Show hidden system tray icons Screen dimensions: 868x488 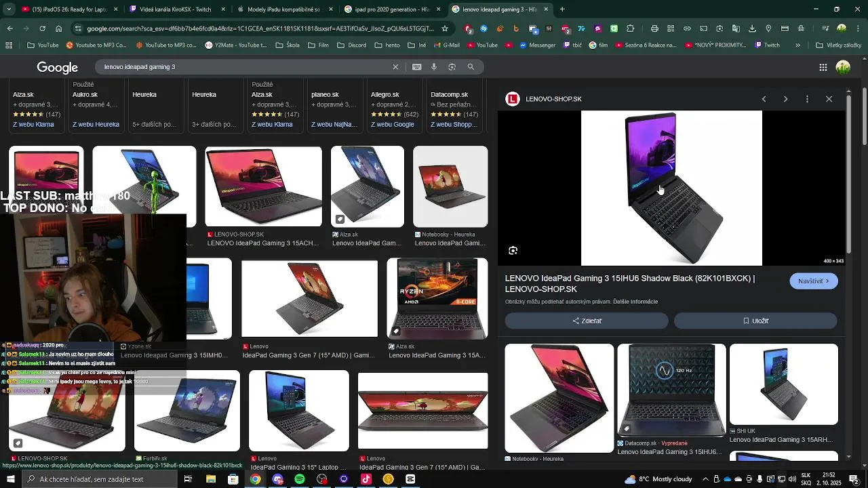[705, 479]
